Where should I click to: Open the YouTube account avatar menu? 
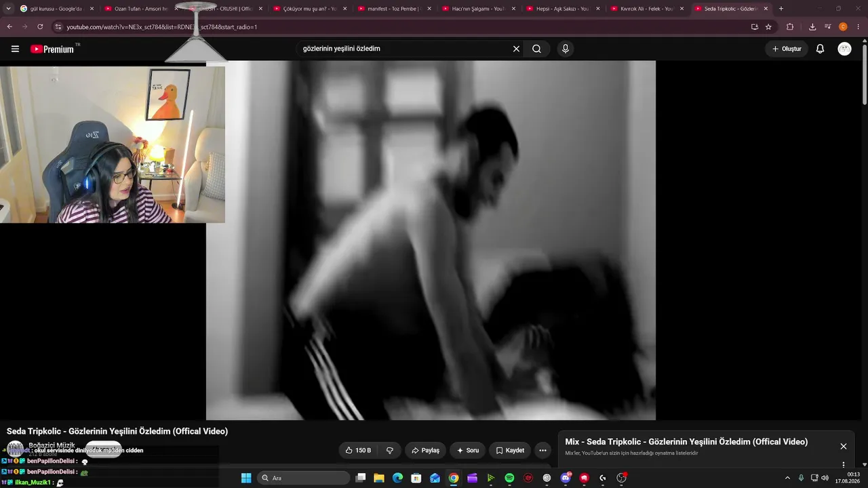pyautogui.click(x=844, y=49)
